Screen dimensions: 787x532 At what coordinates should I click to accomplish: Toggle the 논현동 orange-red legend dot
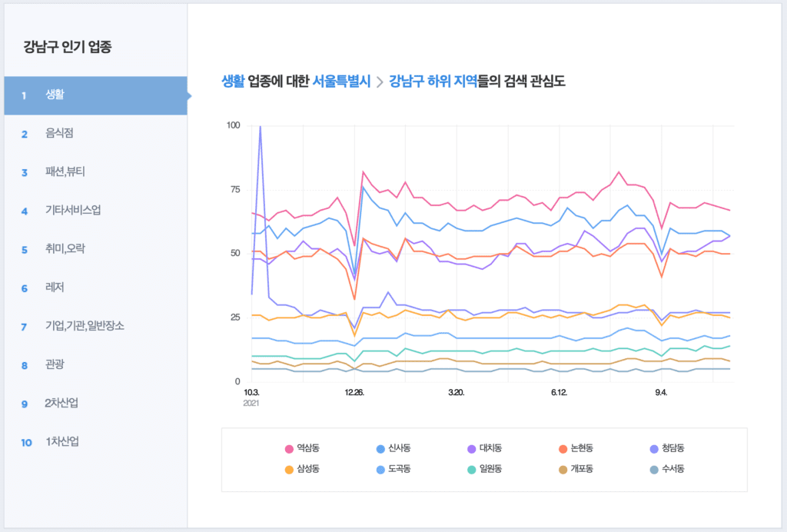click(x=563, y=449)
